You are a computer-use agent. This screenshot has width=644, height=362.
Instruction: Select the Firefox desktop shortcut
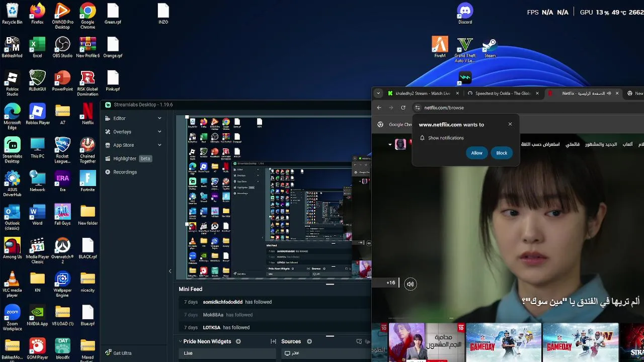click(x=37, y=14)
